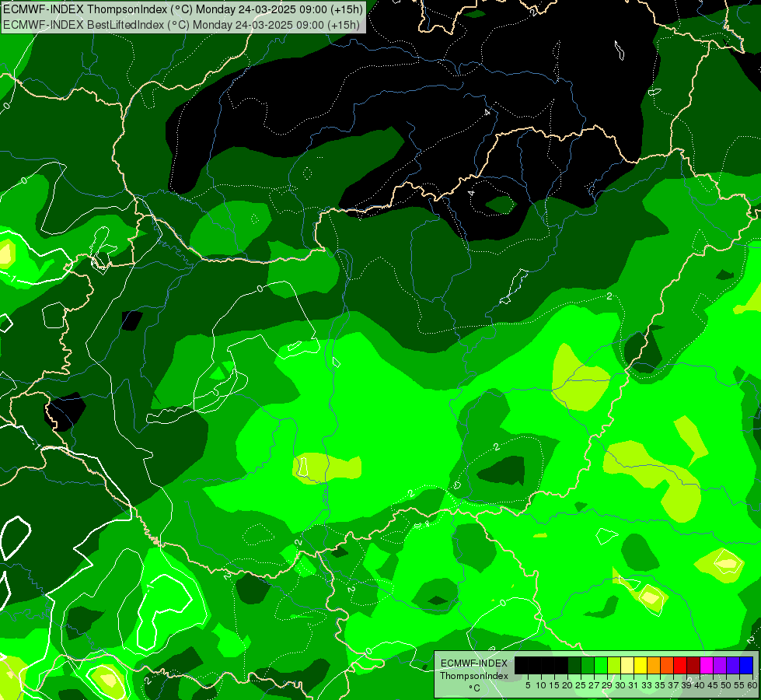Select the blue 55–60 legend swatch

(746, 665)
